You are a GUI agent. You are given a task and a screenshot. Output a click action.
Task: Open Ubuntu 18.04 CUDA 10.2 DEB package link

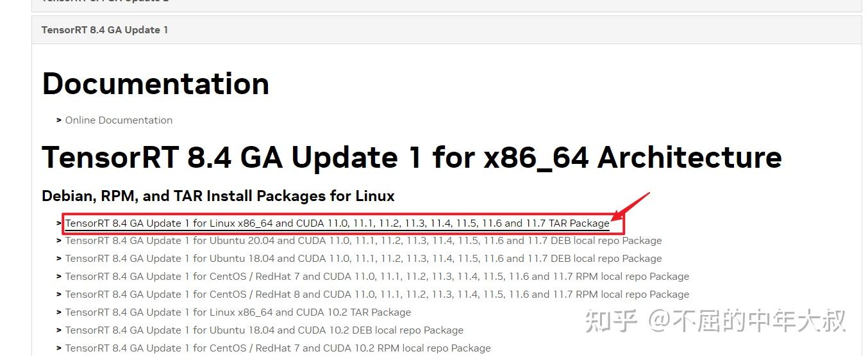click(x=264, y=330)
